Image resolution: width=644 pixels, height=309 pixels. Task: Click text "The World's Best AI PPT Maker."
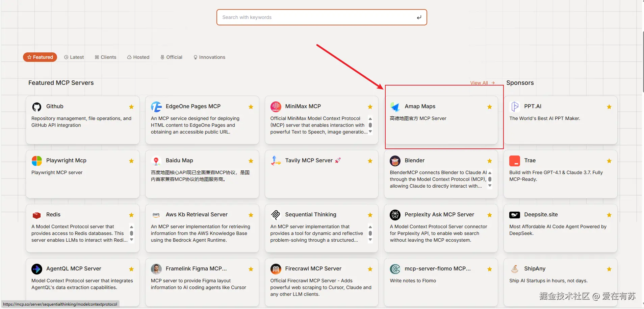click(x=545, y=118)
